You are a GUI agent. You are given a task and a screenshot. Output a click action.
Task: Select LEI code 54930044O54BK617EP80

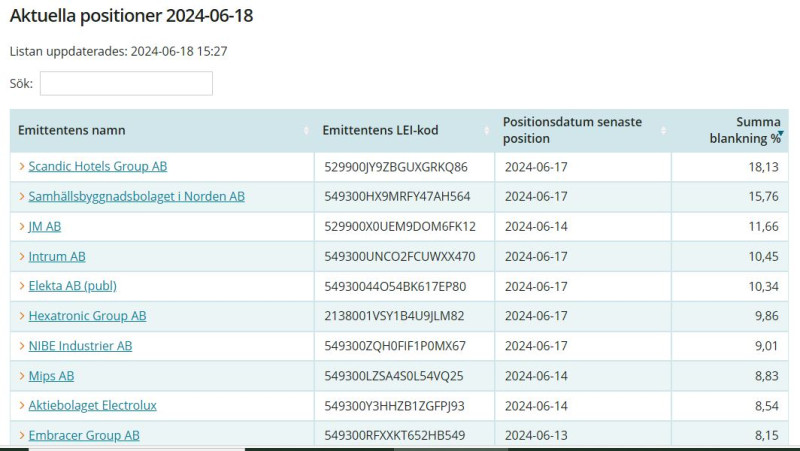coord(395,286)
